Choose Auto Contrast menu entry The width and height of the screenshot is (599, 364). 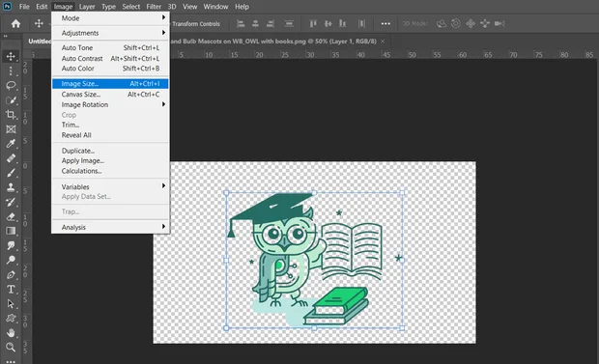coord(110,58)
